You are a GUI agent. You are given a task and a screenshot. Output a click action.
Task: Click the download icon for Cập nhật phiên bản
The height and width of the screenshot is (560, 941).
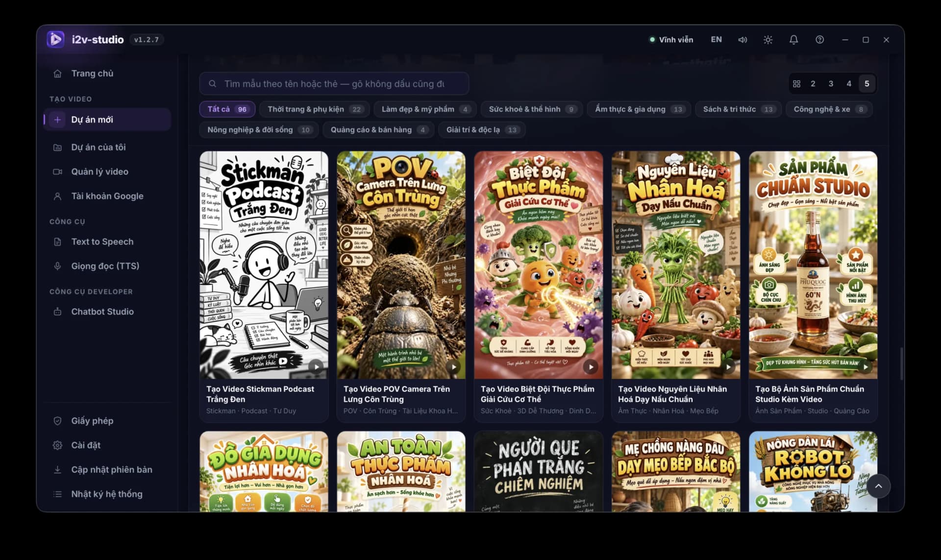click(57, 470)
